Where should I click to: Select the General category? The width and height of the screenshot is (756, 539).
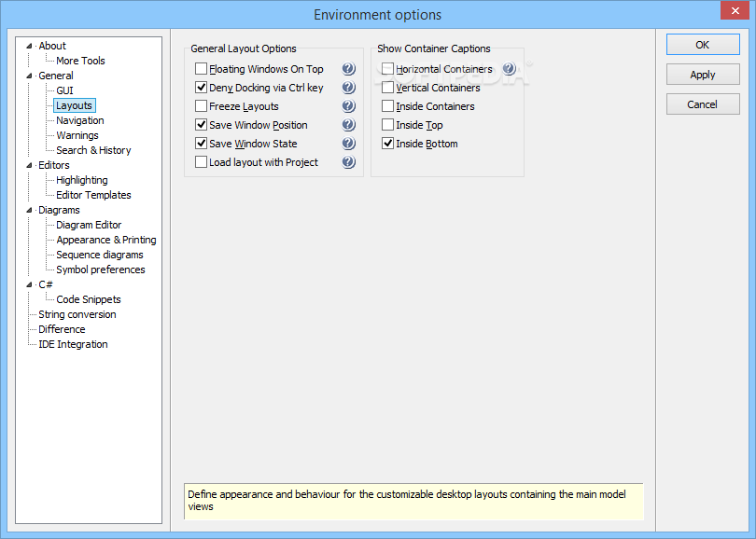pos(56,76)
